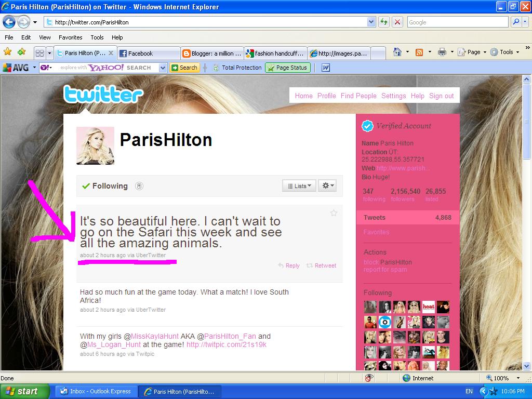The height and width of the screenshot is (399, 532).
Task: Click the Find People link
Action: 358,96
